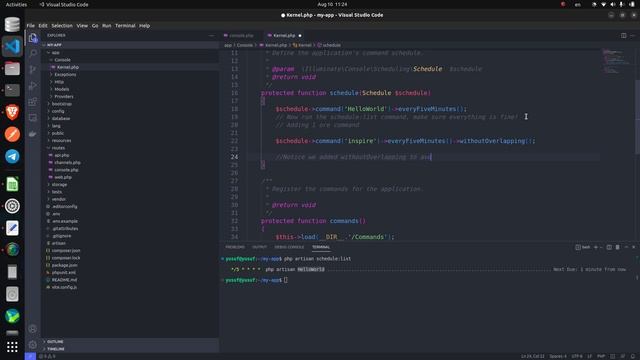
Task: Open the Files app from the dock
Action: 12,68
